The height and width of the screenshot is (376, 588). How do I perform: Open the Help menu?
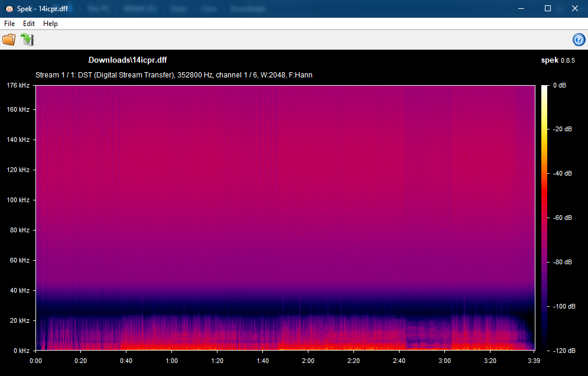point(50,23)
